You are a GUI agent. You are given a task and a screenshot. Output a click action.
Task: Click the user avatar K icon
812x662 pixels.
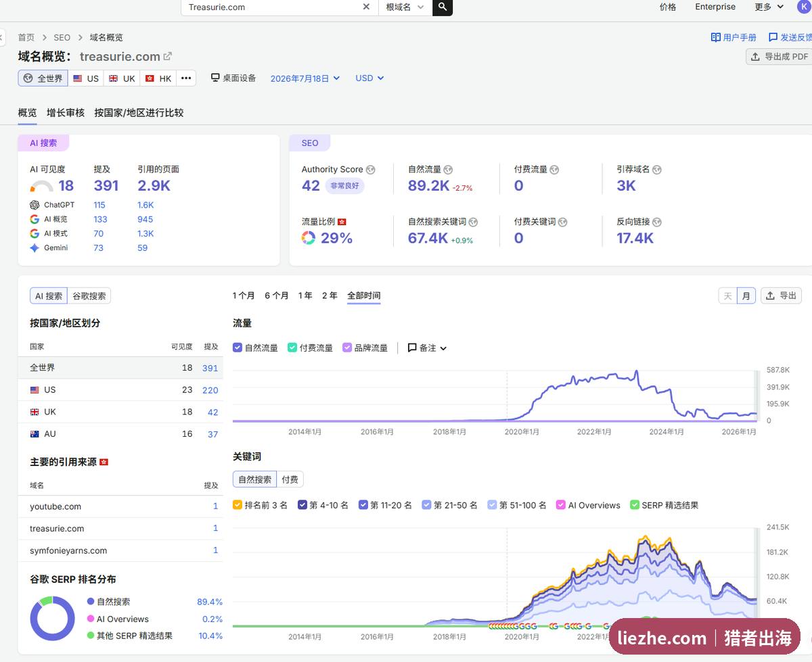(803, 7)
